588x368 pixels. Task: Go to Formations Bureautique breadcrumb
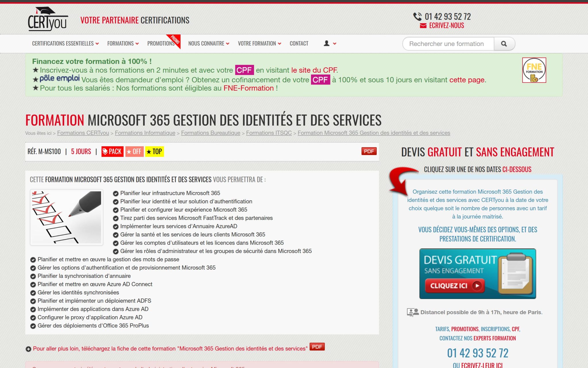210,133
